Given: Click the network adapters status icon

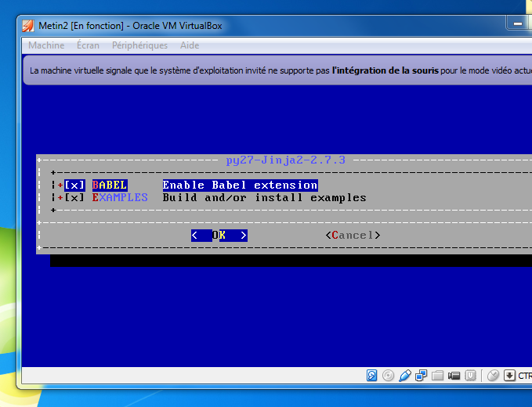Looking at the screenshot, I should (x=421, y=376).
